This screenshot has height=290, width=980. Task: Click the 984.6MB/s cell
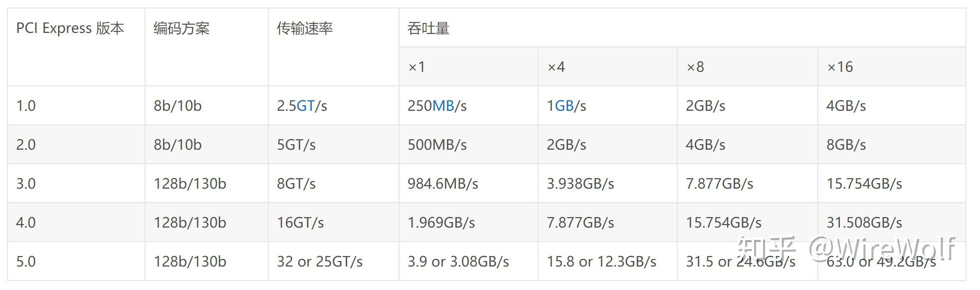click(443, 184)
